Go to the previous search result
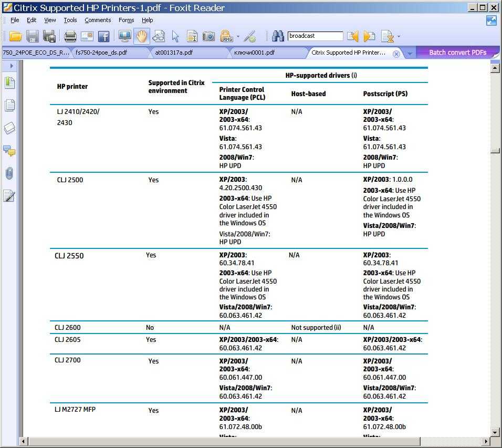The image size is (502, 448). 353,36
